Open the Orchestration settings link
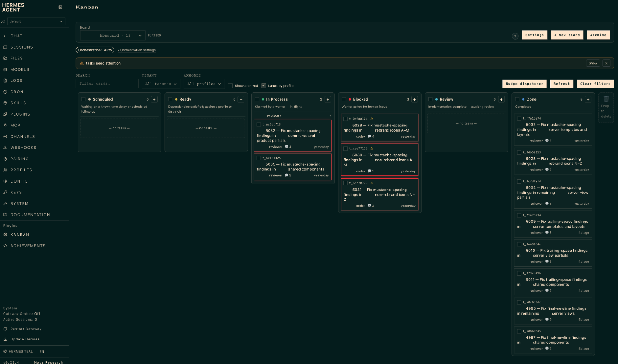This screenshot has width=618, height=364. point(138,50)
